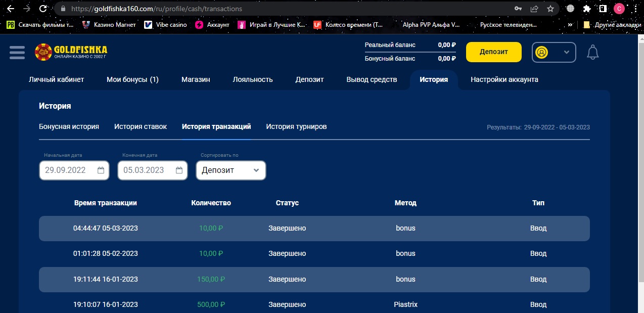Open the История ставок tab

[141, 126]
